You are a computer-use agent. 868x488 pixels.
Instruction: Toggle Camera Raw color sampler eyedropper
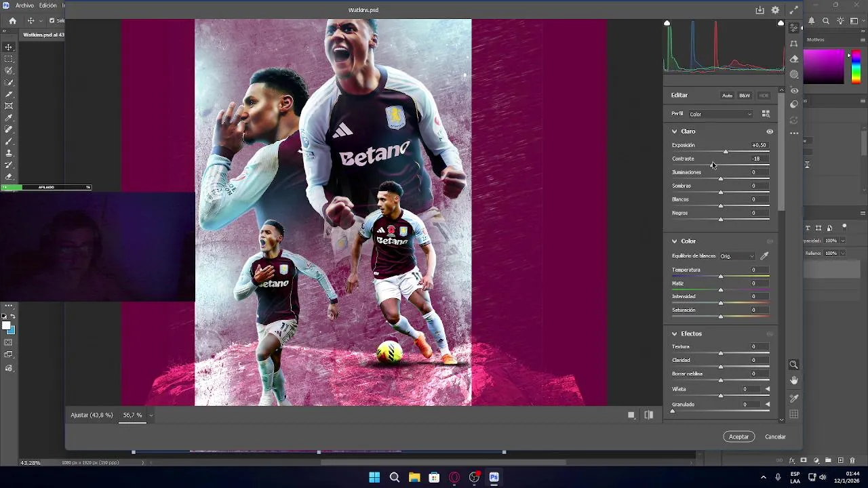tap(794, 398)
